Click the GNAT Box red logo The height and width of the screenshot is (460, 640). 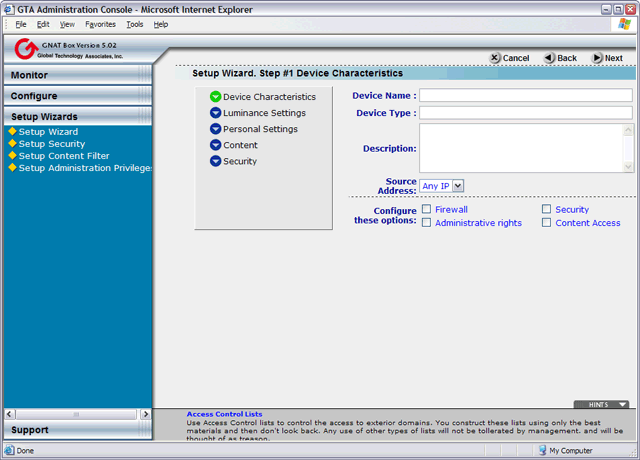pos(26,49)
